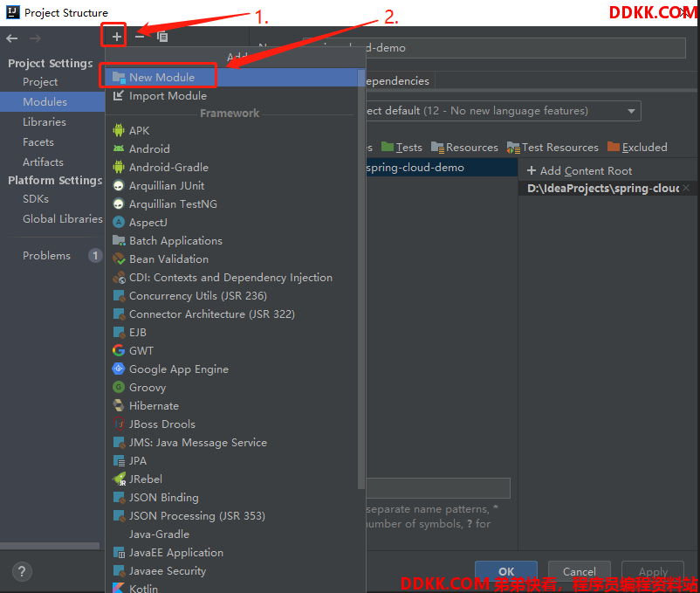Select the Concurrency Utils (JSR 236) icon
Screen dimensions: 700x593
(119, 295)
